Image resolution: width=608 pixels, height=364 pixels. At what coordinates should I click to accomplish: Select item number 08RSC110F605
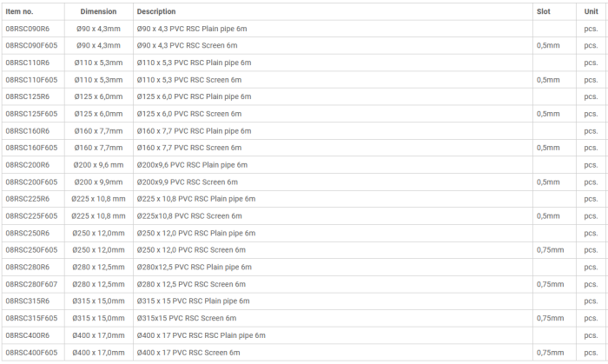32,80
